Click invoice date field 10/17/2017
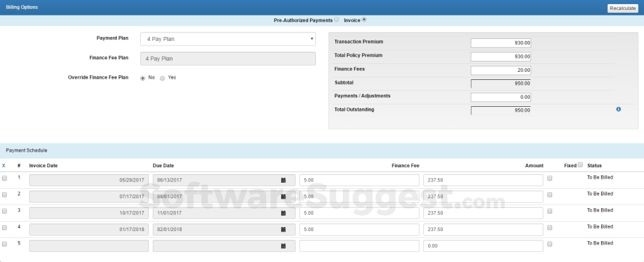Screen dimensions: 644x262 (89, 213)
